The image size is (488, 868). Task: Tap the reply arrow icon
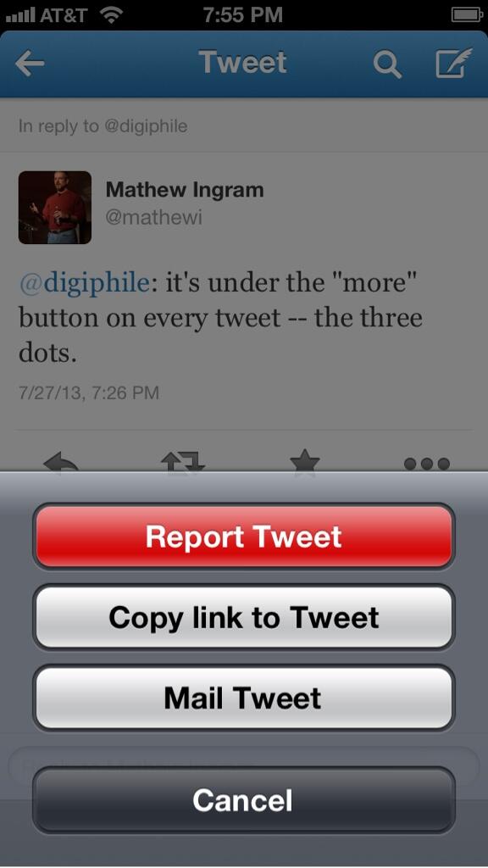point(60,462)
